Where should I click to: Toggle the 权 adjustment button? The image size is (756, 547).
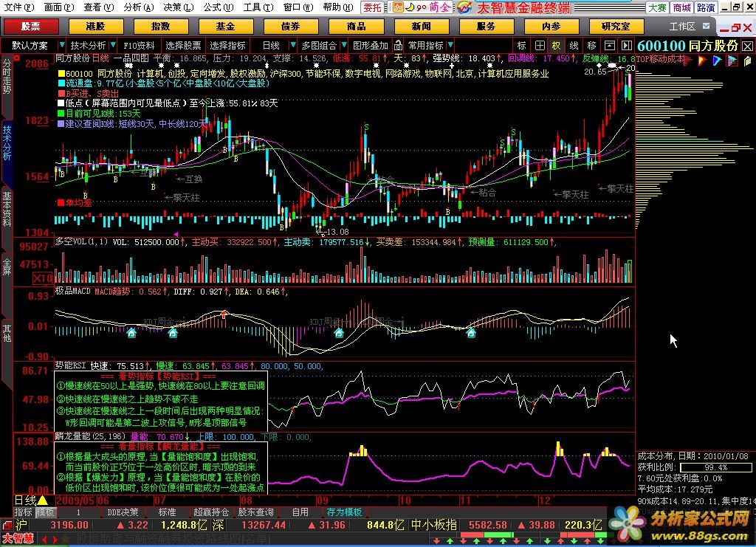pyautogui.click(x=557, y=46)
